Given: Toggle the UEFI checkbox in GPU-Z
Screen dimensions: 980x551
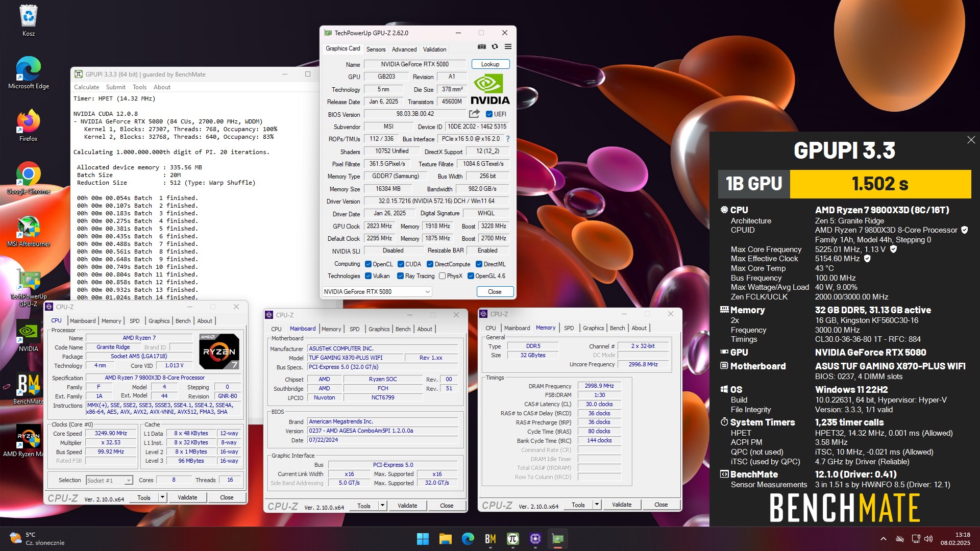Looking at the screenshot, I should pos(489,114).
